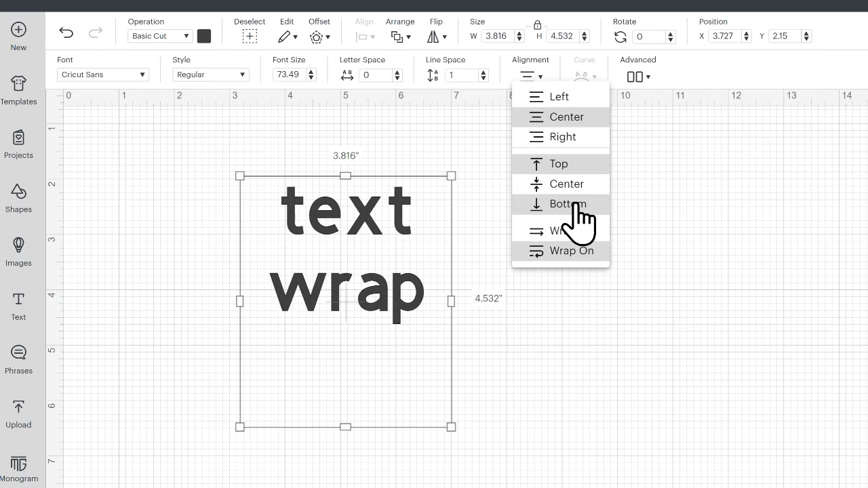Choose Top vertical alignment
The height and width of the screenshot is (488, 868).
pos(561,164)
